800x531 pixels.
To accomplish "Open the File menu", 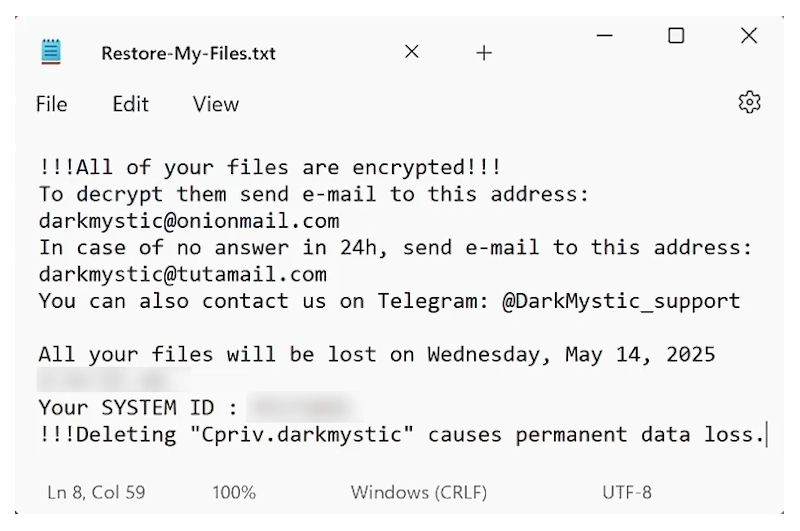I will (x=51, y=104).
